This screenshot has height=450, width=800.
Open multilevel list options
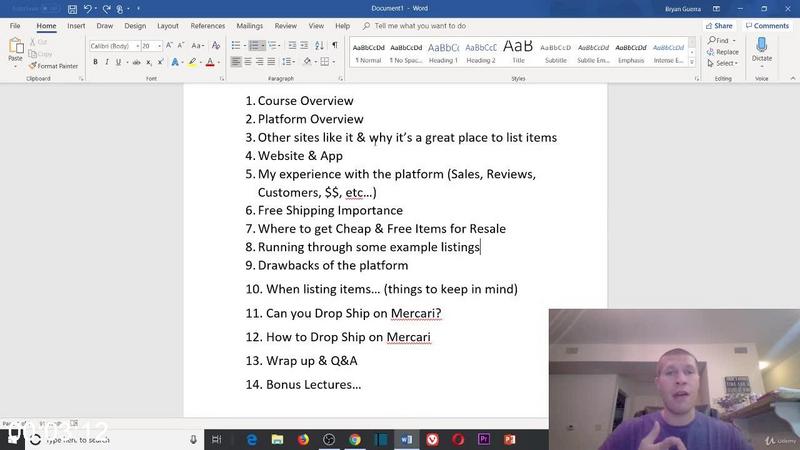pyautogui.click(x=274, y=45)
